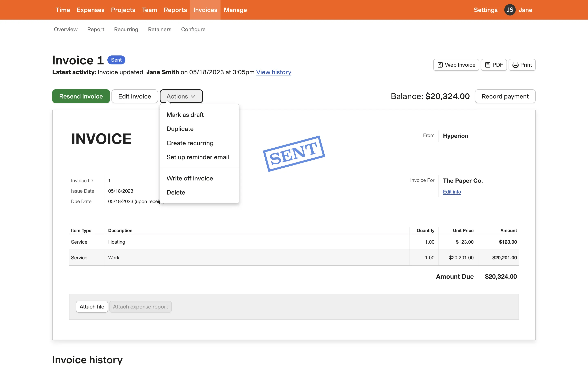
Task: Click Edit info under The Paper Co.
Action: tap(452, 192)
